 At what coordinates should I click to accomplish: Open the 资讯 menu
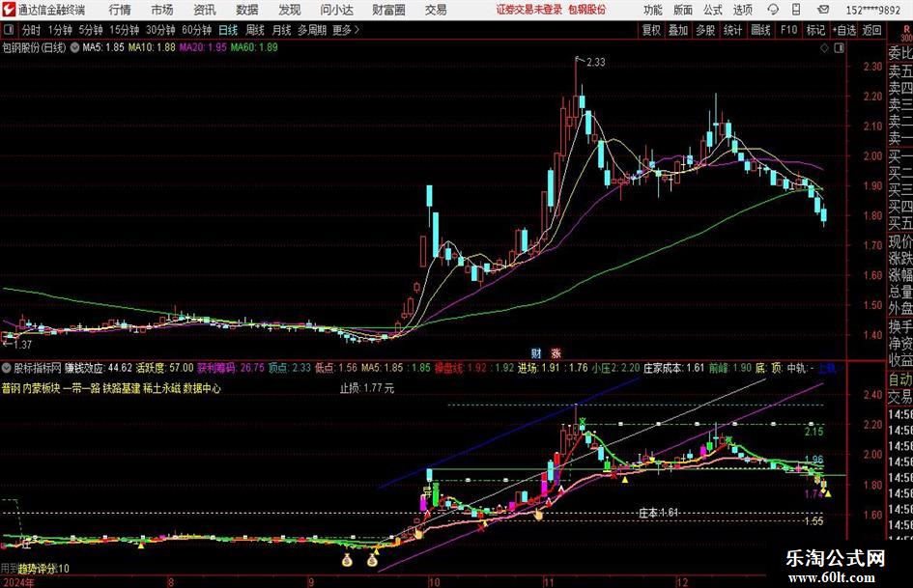205,10
